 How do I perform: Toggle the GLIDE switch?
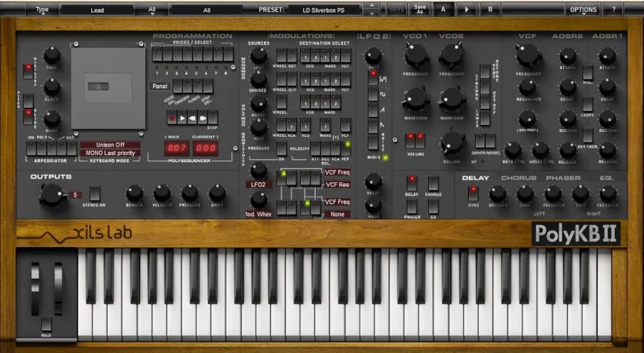28,116
